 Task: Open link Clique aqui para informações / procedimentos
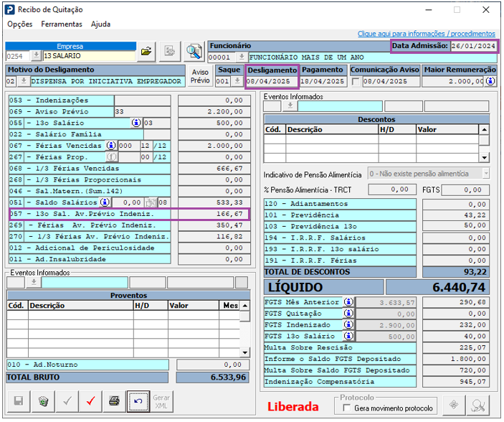coord(426,34)
